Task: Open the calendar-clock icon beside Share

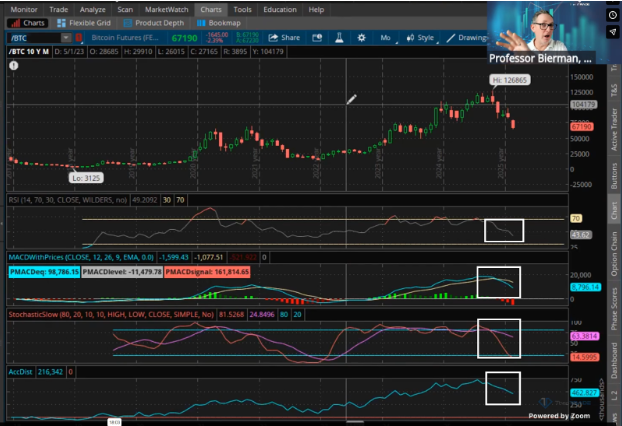Action: [317, 38]
